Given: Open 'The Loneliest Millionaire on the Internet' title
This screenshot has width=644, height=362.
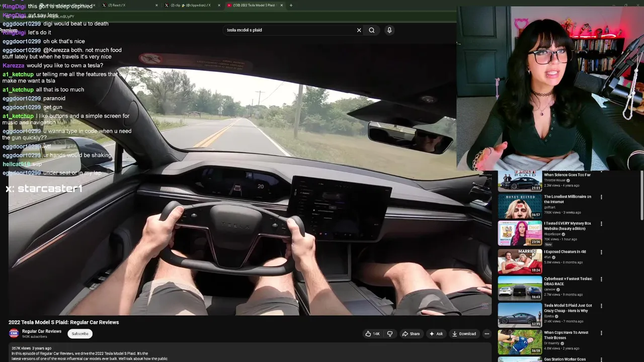Looking at the screenshot, I should pyautogui.click(x=568, y=199).
